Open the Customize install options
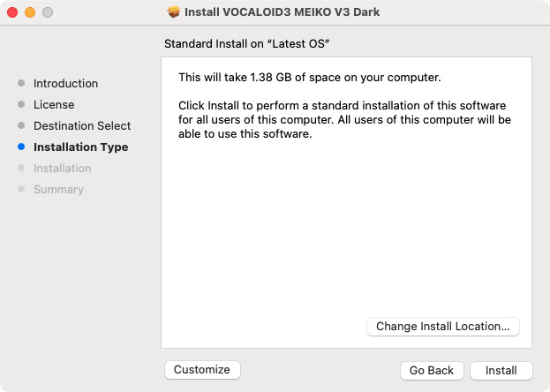Screen dimensions: 550x392 coord(202,370)
